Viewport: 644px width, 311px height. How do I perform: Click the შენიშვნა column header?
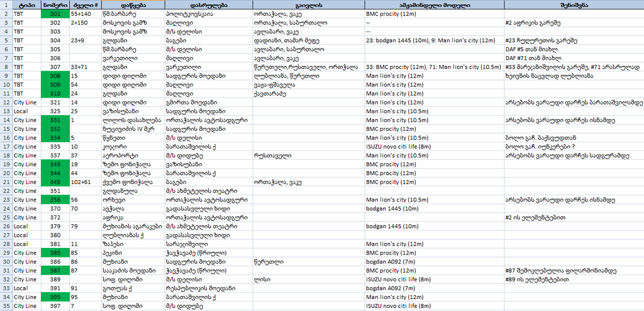574,5
